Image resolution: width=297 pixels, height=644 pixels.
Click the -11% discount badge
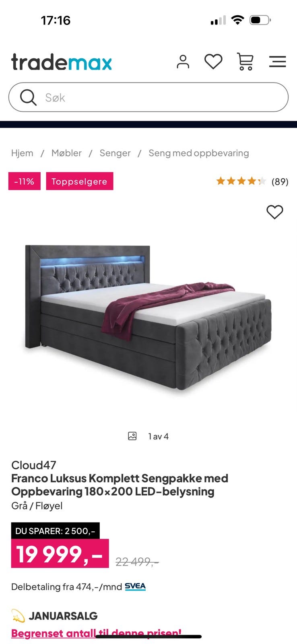[x=24, y=181]
